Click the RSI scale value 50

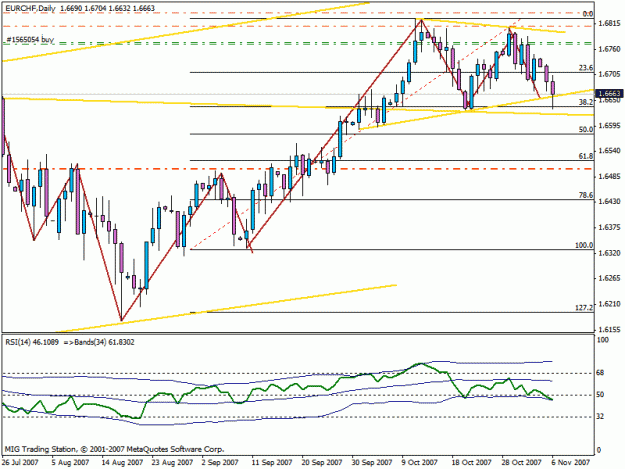point(600,394)
